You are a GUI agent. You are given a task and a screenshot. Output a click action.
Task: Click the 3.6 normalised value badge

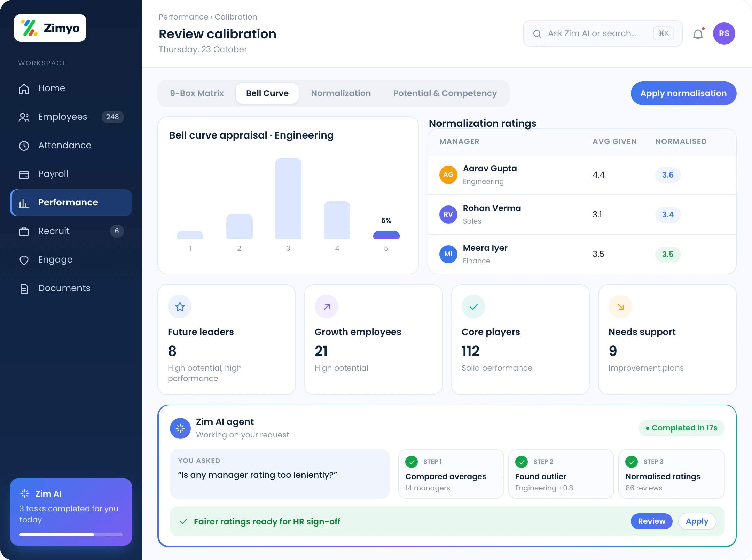668,175
